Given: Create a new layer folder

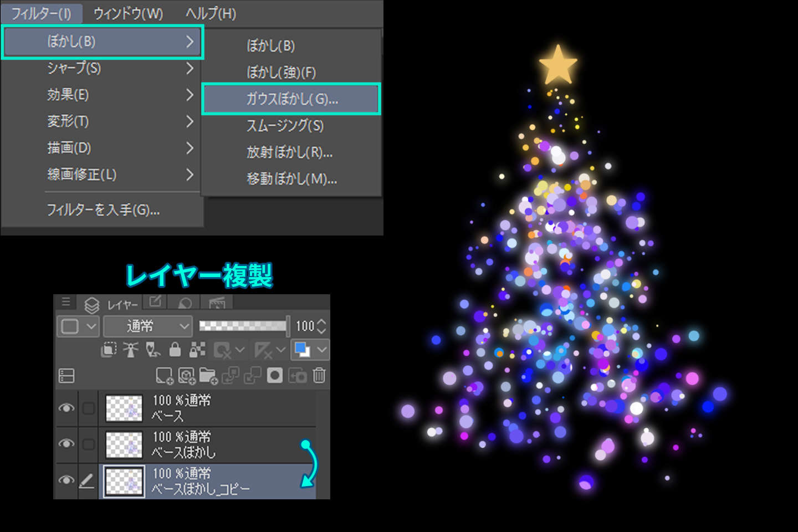Looking at the screenshot, I should click(208, 376).
